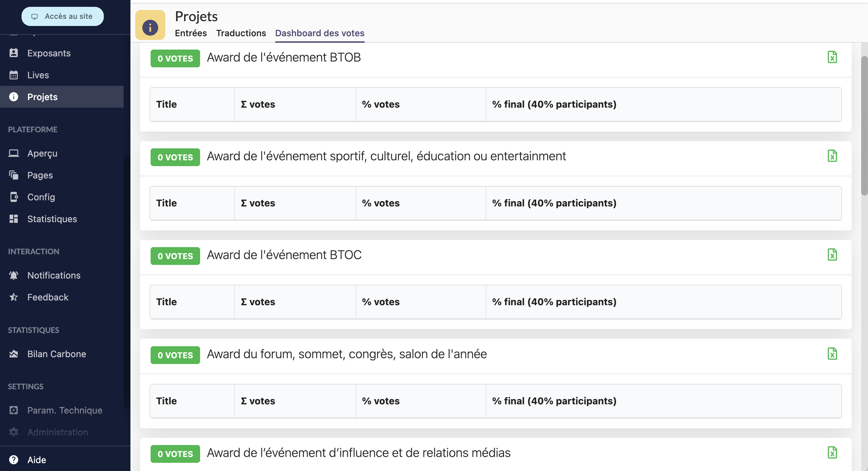Click the Bilan Carbone chart icon
Image resolution: width=868 pixels, height=471 pixels.
click(x=14, y=354)
